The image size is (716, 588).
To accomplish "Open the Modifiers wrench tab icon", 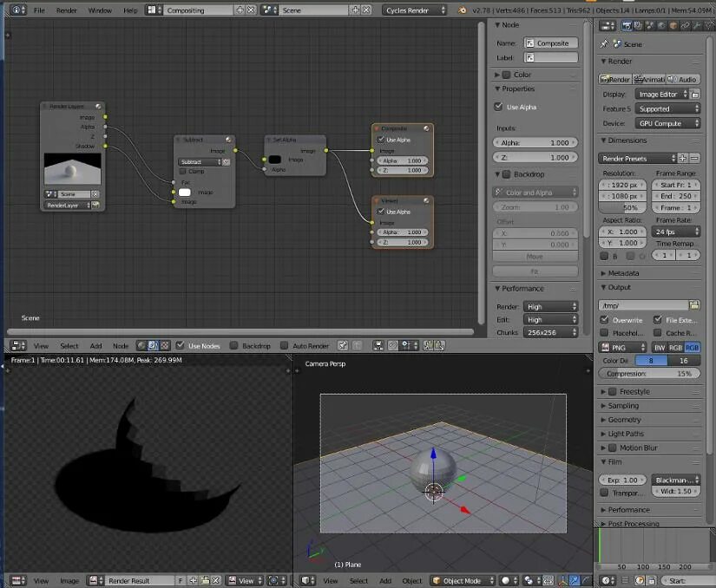I will click(697, 26).
